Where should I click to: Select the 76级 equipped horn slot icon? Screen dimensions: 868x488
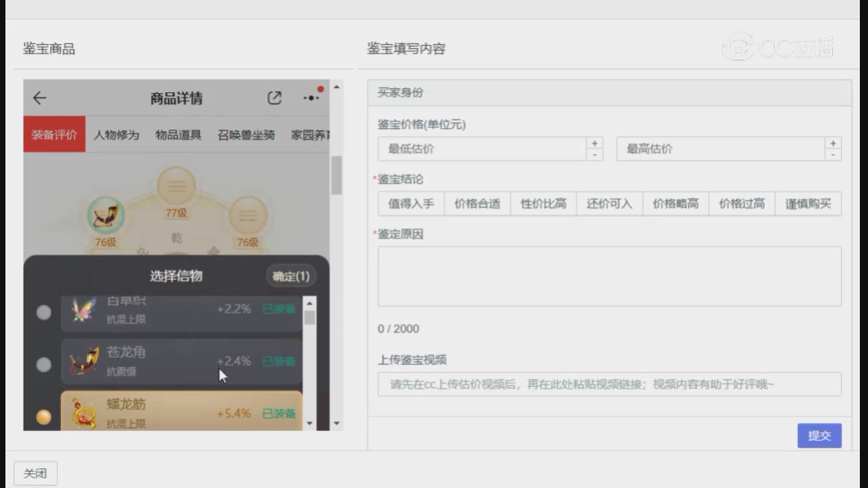[106, 216]
